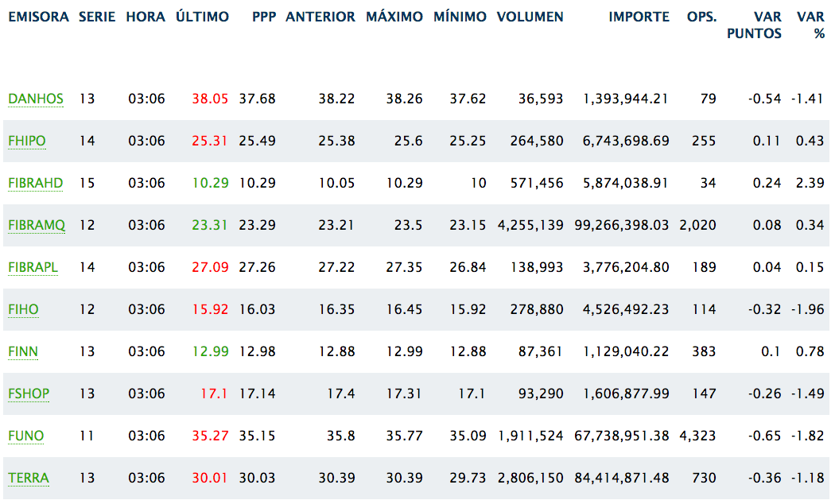Select FIBRAPL minimum value 26.84
835x504 pixels.
pos(468,267)
